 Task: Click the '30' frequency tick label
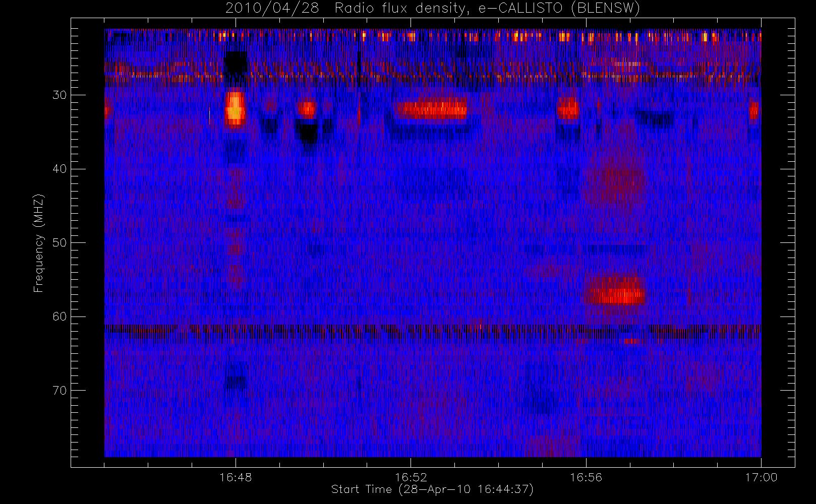coord(60,95)
